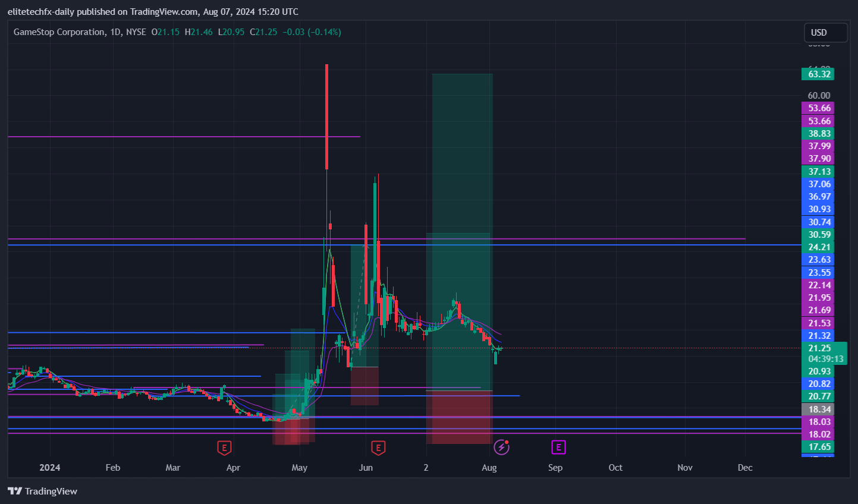Image resolution: width=858 pixels, height=504 pixels.
Task: Click the 22.14 purple price label
Action: [818, 285]
